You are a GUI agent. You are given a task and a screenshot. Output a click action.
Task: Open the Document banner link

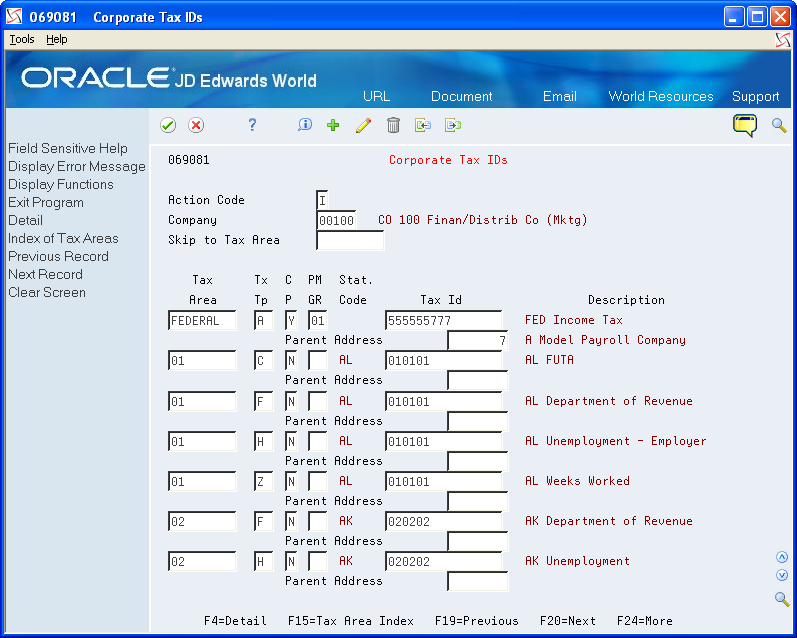point(462,96)
